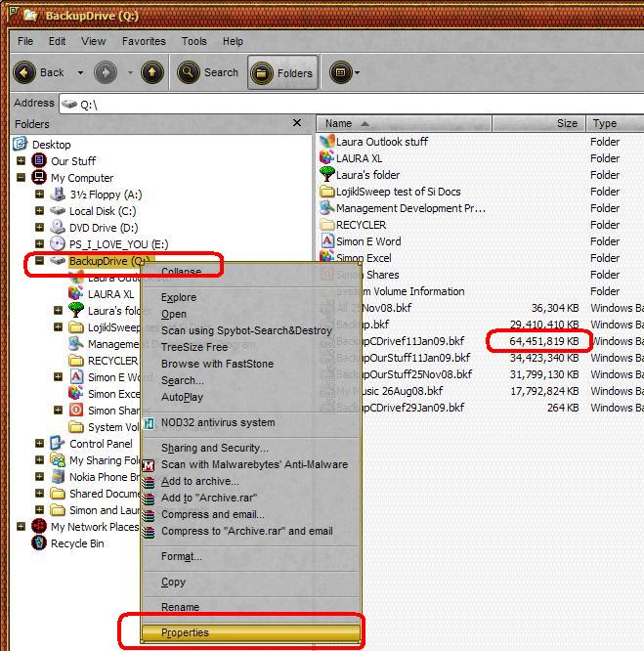Select file size 34,423,340 KB

coord(544,358)
